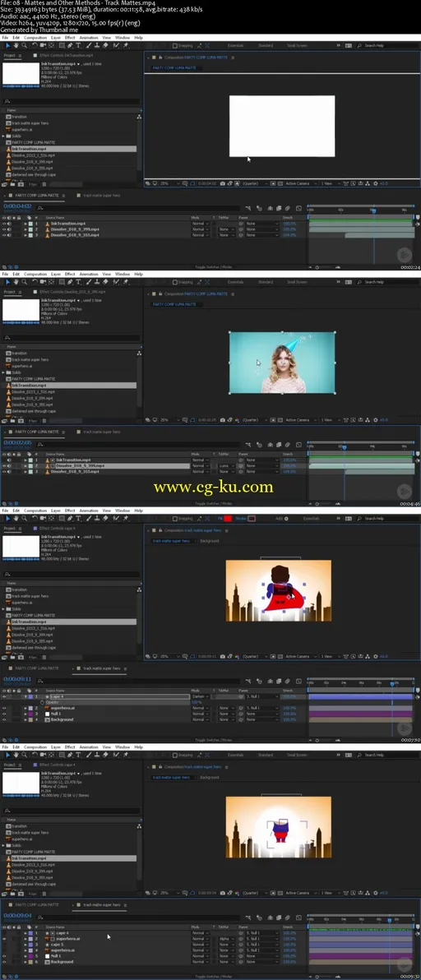Image resolution: width=421 pixels, height=980 pixels.
Task: Click the transition item icon, 00:02:24 frame project
Action: 9,117
